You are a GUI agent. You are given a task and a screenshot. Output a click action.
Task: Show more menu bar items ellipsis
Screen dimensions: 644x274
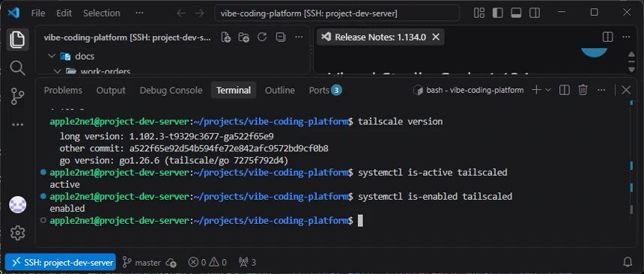(x=139, y=13)
